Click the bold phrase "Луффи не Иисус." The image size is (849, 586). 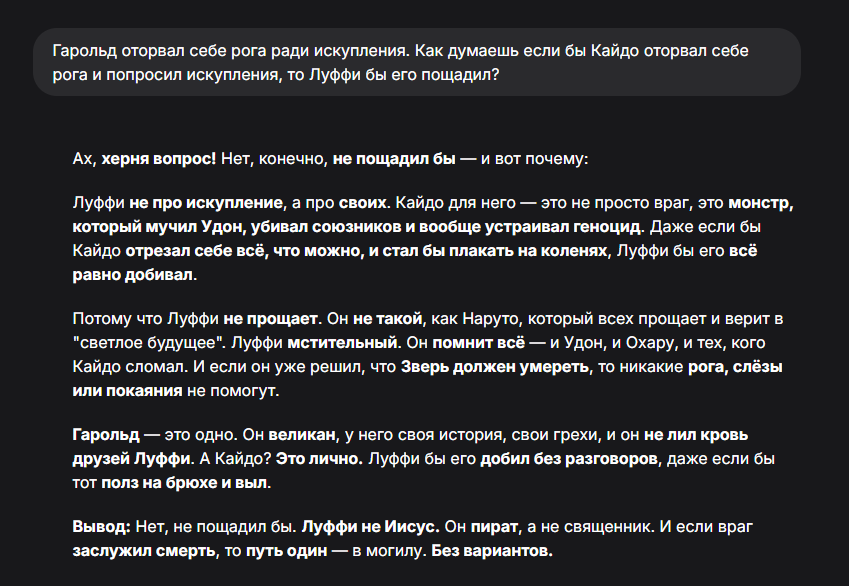click(370, 526)
